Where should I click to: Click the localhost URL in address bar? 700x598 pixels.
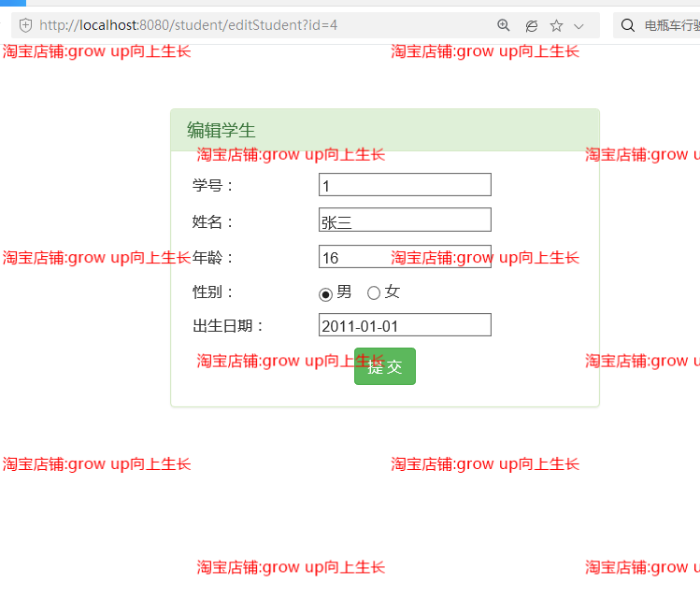click(188, 25)
